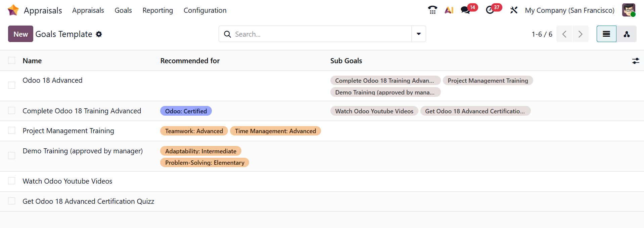Click the Appraisals star app logo

[x=13, y=10]
